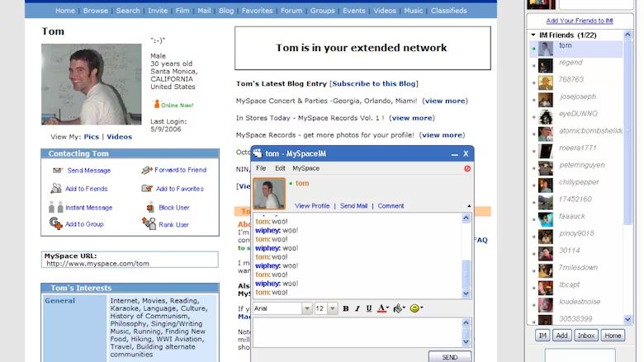Screen dimensions: 644x362
Task: Select friend chillypepper in IM Friends list
Action: [576, 186]
